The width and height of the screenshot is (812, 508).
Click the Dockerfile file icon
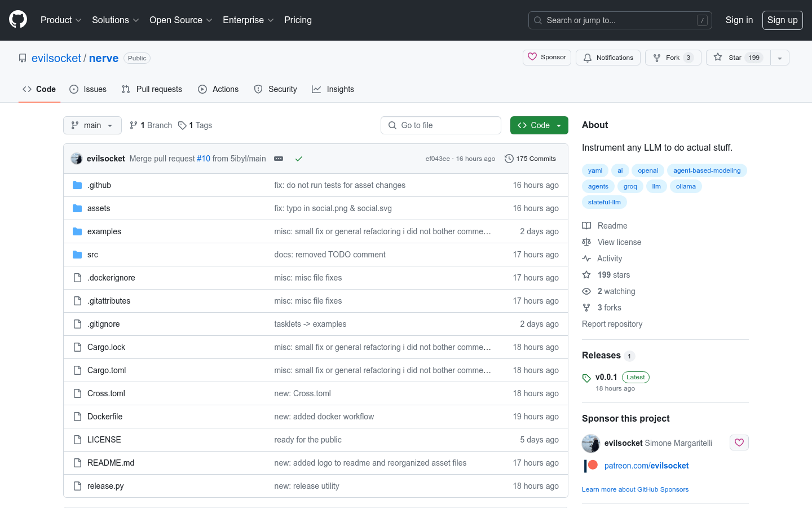(x=77, y=417)
